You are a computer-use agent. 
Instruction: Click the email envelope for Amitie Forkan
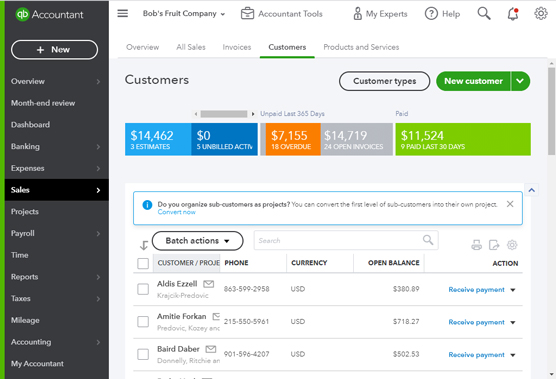click(x=216, y=316)
